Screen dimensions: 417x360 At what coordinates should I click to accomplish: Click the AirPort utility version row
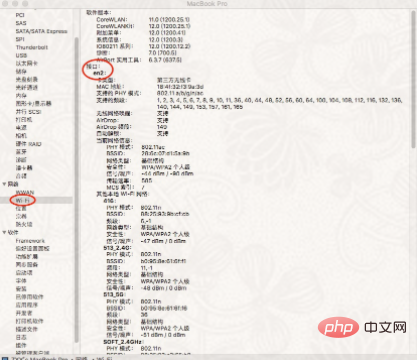(x=139, y=60)
